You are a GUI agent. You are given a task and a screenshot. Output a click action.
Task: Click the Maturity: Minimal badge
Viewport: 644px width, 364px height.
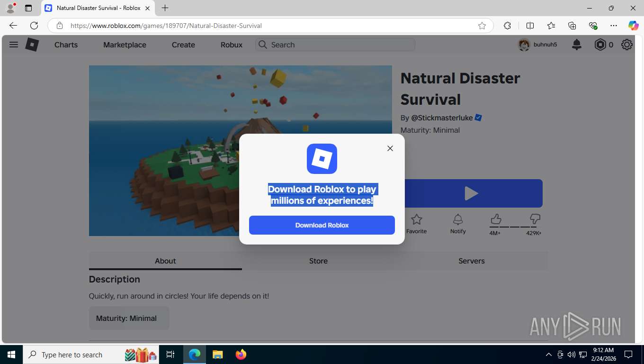129,318
